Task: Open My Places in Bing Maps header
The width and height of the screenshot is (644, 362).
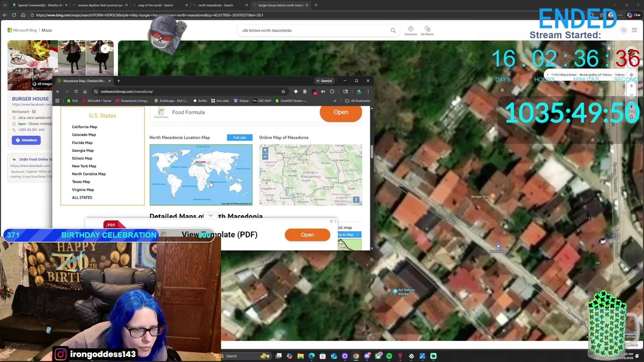Action: click(427, 31)
